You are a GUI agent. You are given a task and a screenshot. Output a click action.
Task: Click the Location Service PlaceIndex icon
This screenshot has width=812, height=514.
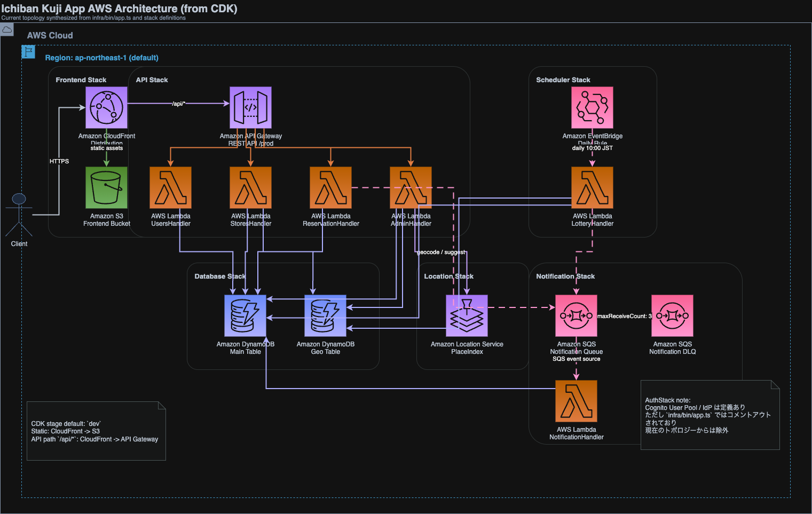coord(467,315)
